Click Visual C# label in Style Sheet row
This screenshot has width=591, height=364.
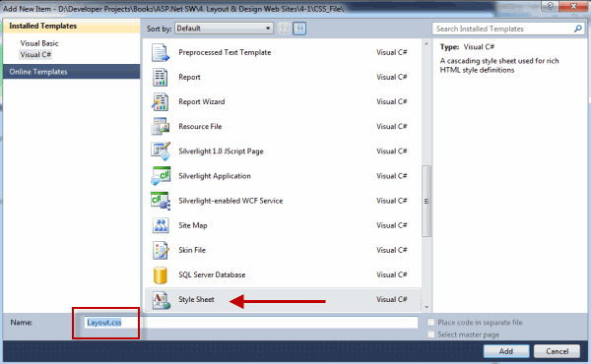click(x=392, y=300)
